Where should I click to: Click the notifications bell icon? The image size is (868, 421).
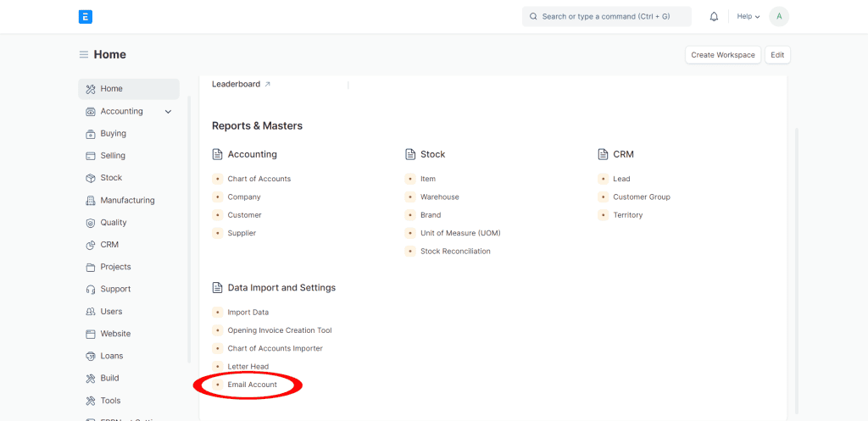coord(714,16)
